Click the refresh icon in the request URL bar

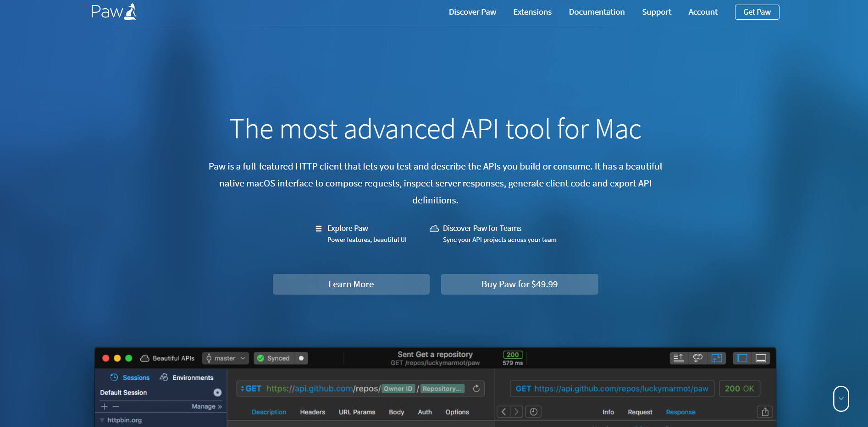click(x=476, y=389)
